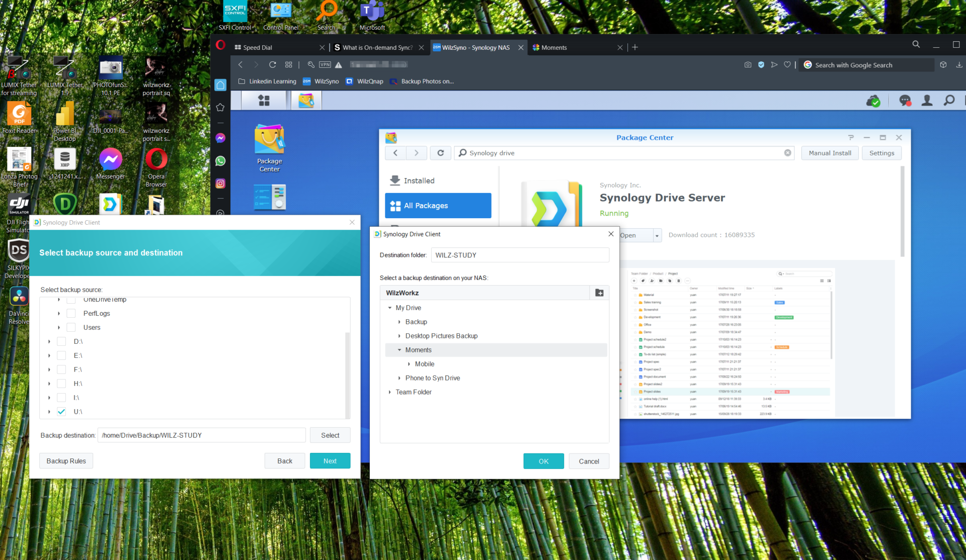Open DSM notifications chat bubble icon
Screen dimensions: 966x560
click(x=905, y=101)
